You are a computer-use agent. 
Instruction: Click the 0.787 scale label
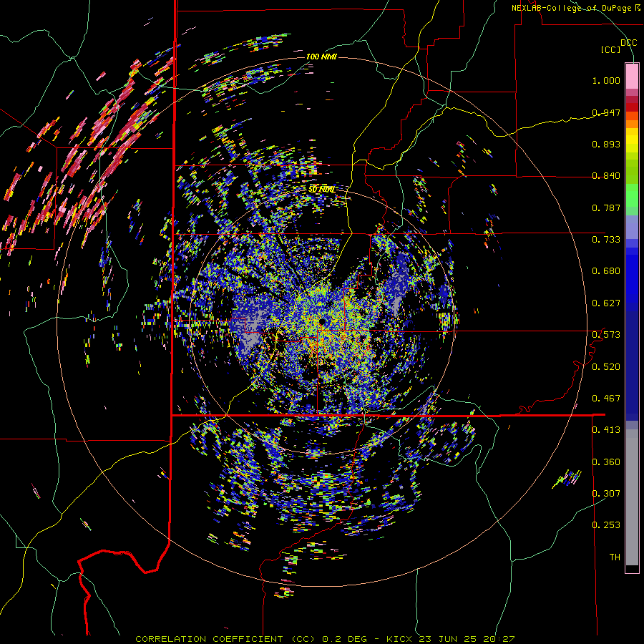click(x=606, y=208)
